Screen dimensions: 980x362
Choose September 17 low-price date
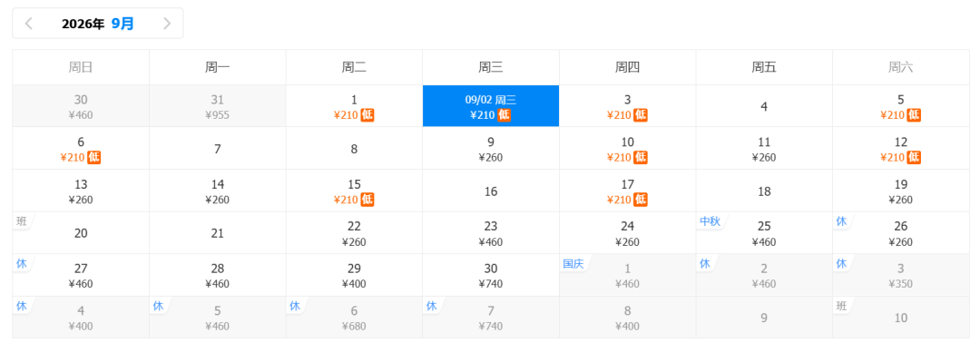coord(628,191)
